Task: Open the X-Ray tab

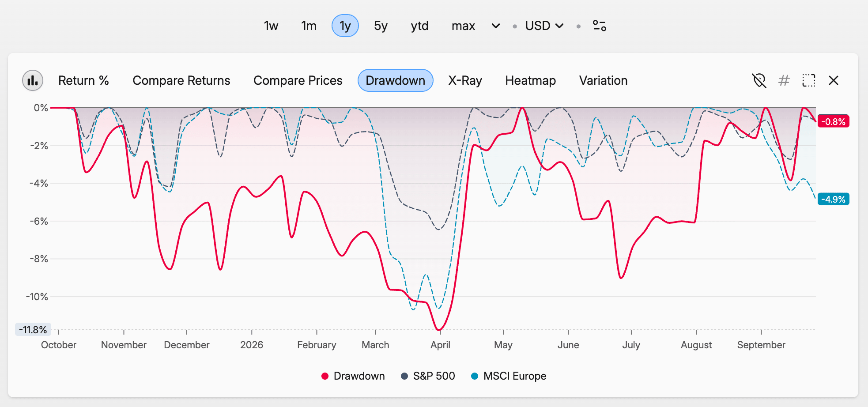Action: [465, 80]
